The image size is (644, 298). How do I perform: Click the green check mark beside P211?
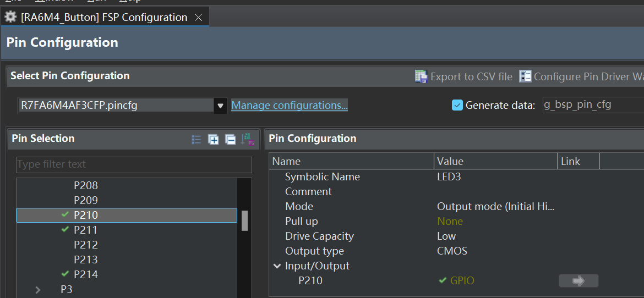point(64,229)
